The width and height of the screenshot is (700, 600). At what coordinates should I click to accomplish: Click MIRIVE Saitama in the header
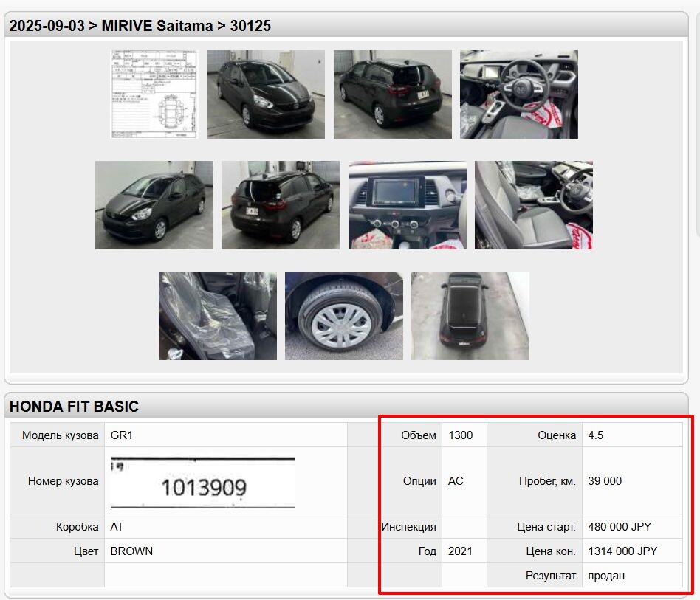(157, 25)
